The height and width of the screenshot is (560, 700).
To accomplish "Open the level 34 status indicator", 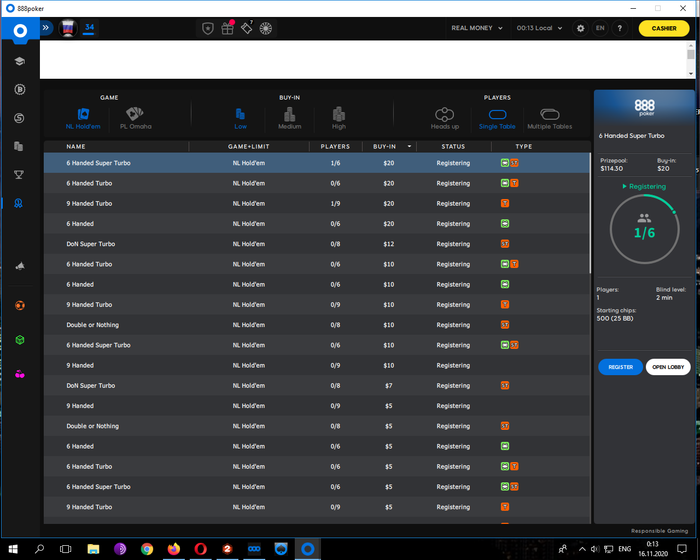I will click(x=89, y=28).
